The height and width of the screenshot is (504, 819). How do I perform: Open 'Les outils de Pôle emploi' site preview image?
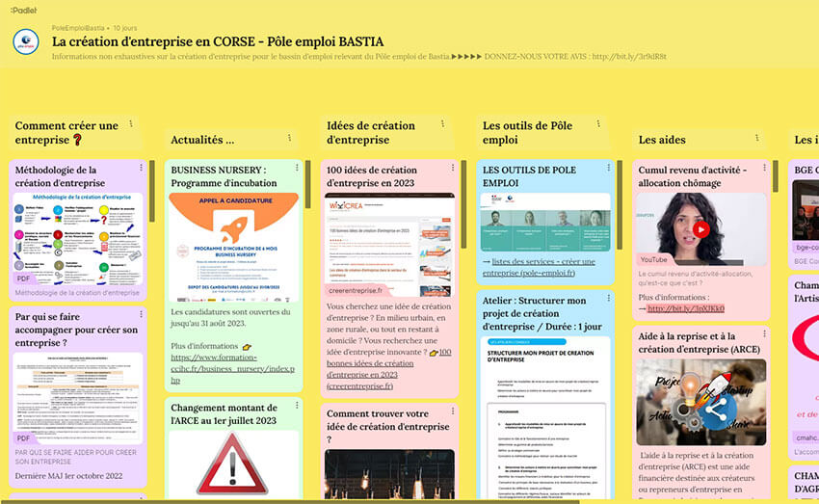[545, 223]
